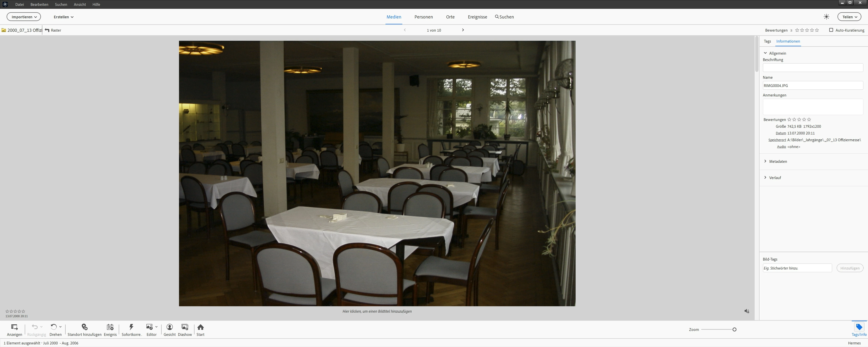Image resolution: width=868 pixels, height=347 pixels.
Task: Toggle brightness theme sun icon
Action: click(x=826, y=17)
